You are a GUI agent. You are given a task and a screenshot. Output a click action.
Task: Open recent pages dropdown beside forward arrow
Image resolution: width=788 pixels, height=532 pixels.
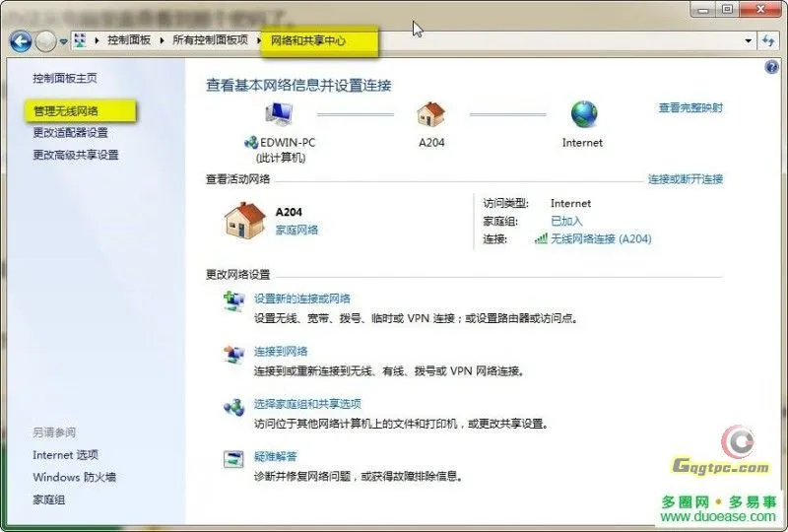pyautogui.click(x=63, y=41)
